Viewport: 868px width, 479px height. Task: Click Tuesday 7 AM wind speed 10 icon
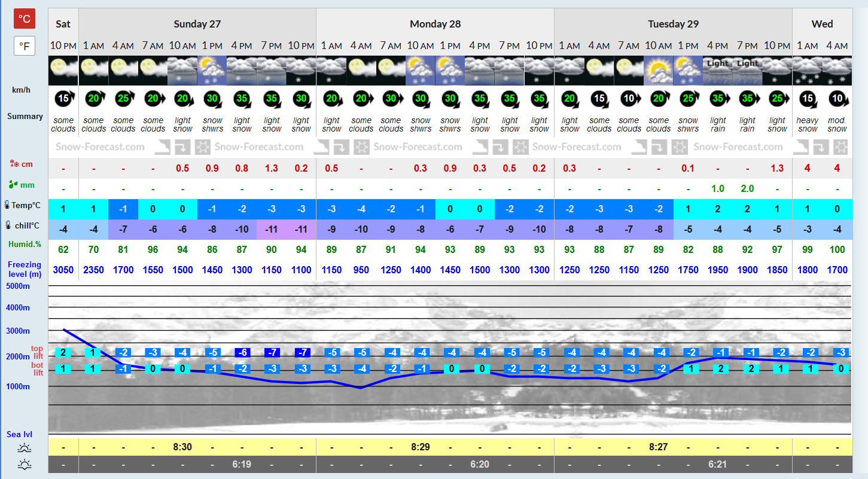click(x=629, y=99)
